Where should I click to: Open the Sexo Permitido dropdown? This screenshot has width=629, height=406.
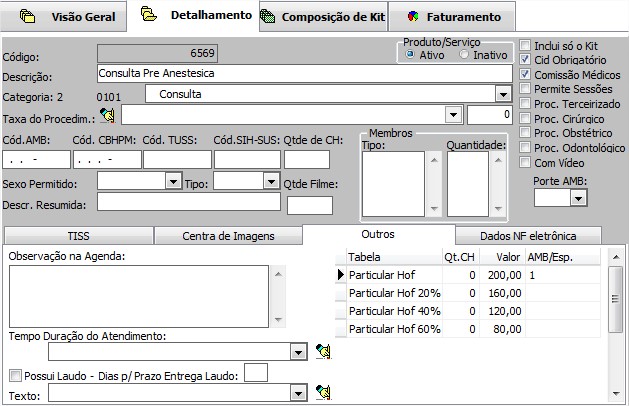pos(172,181)
